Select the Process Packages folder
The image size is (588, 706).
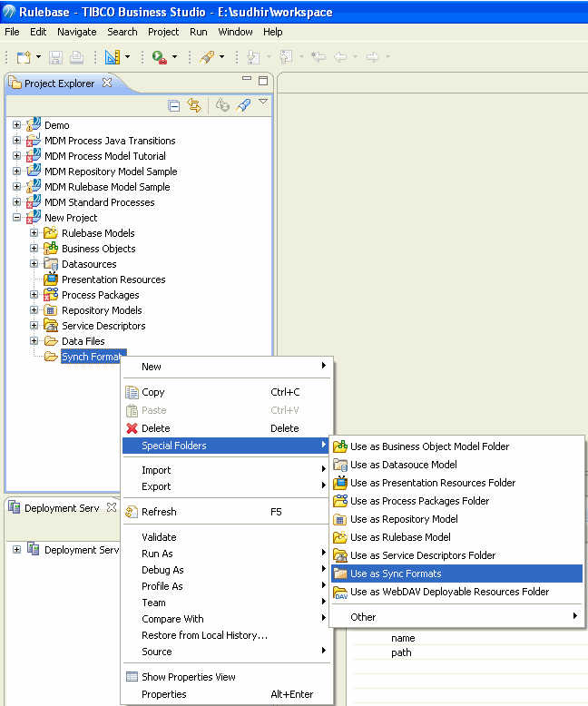(x=101, y=295)
